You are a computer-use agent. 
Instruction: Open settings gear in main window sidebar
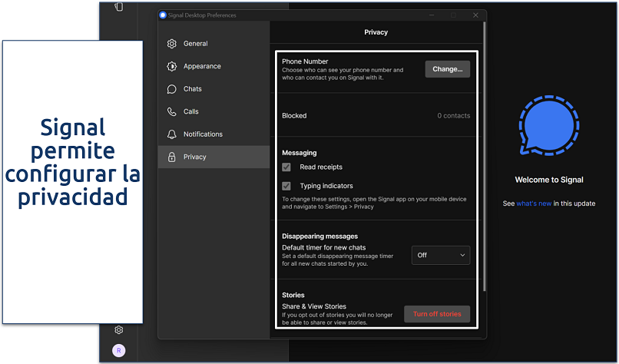[119, 330]
